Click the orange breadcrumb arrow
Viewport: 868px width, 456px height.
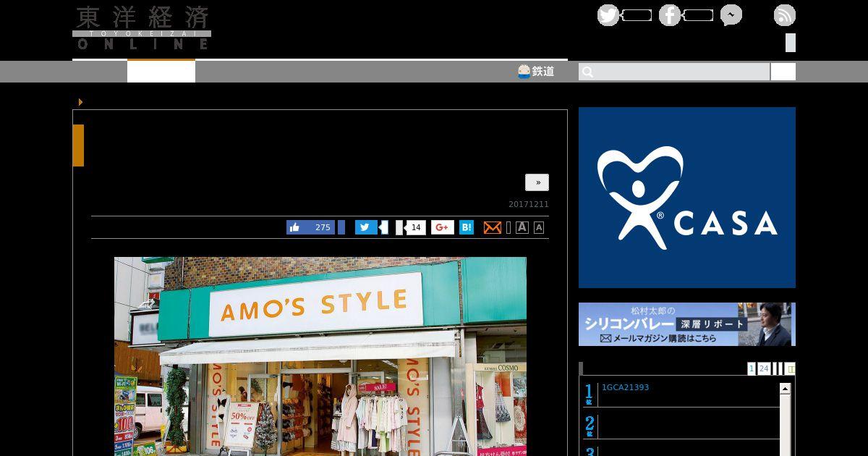tap(80, 102)
